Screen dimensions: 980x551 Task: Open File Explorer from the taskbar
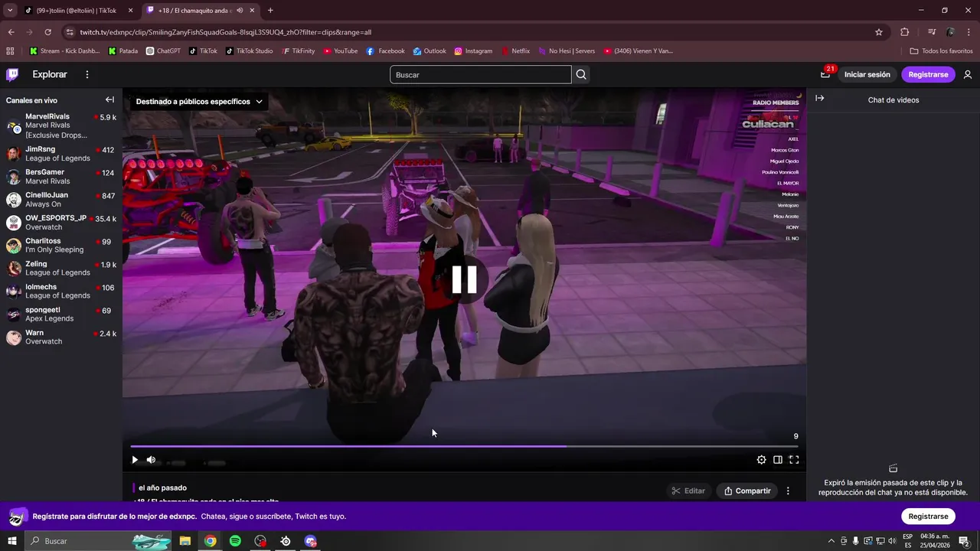click(185, 541)
